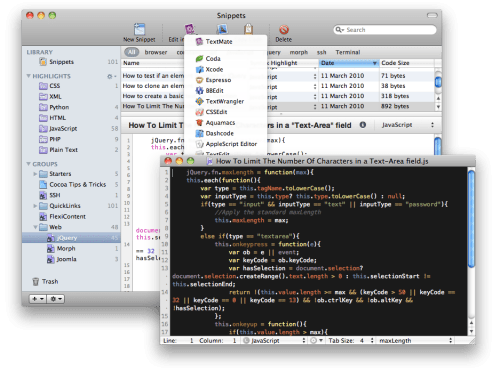Choose the Espresso icon in the menu

pyautogui.click(x=199, y=80)
